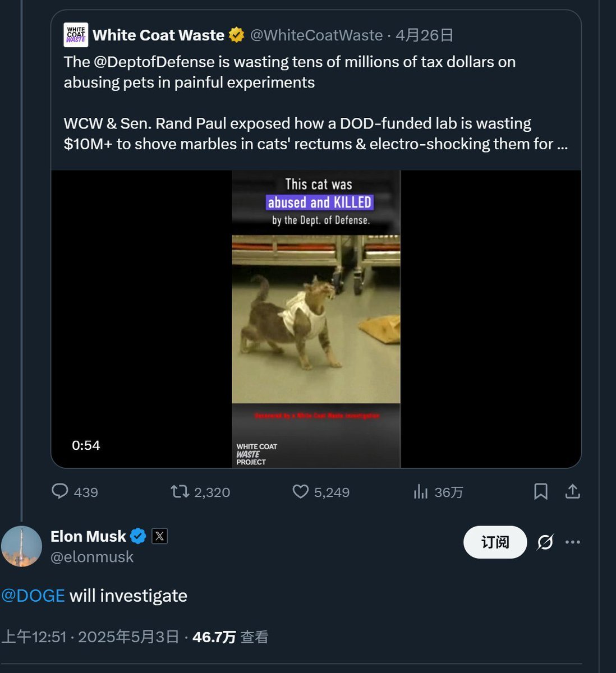Click the 4月26日 post date link
Viewport: 616px width, 673px height.
coord(424,35)
